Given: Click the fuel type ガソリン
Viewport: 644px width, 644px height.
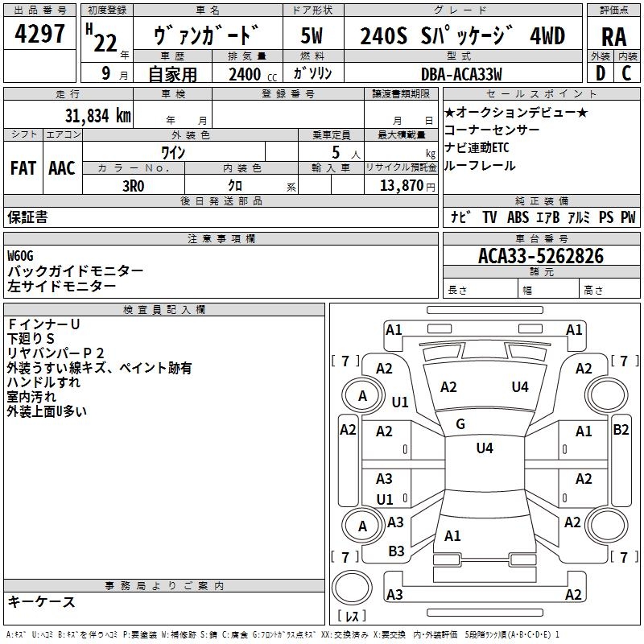Looking at the screenshot, I should (x=312, y=73).
